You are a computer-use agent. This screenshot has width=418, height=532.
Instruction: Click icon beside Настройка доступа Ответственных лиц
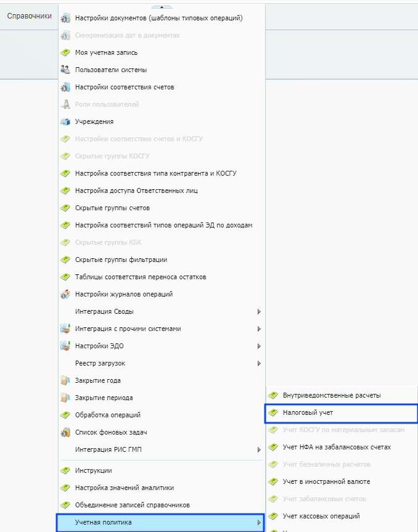tap(65, 190)
